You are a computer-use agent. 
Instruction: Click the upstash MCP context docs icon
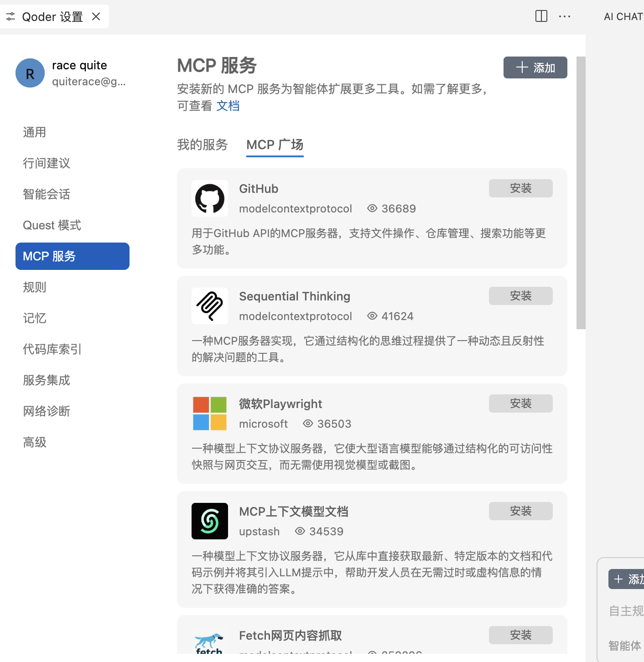click(210, 521)
